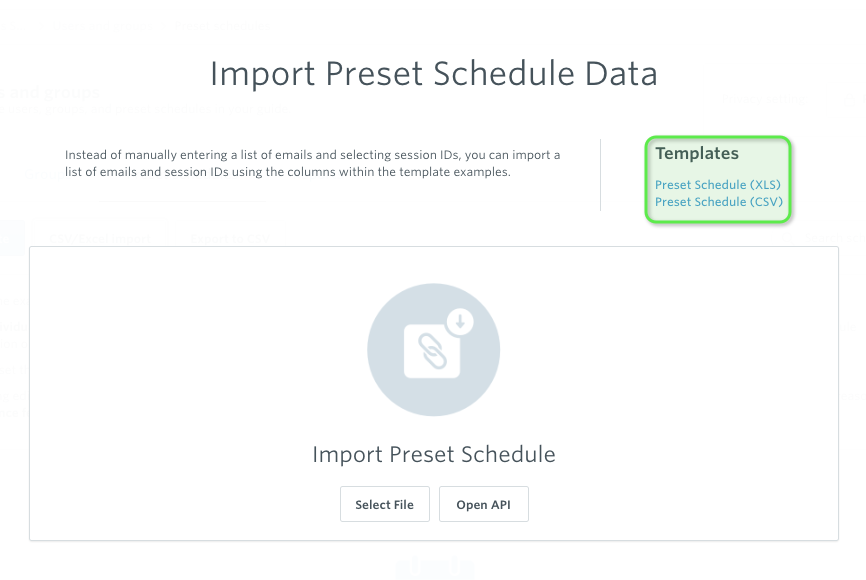Screen dimensions: 866x580
Task: Select the faded Export to CSV tab
Action: pos(230,239)
